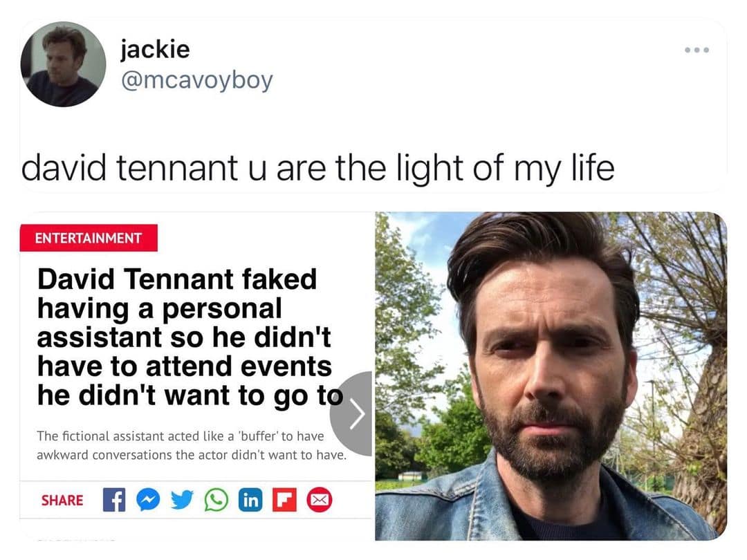The height and width of the screenshot is (560, 747).
Task: Share article via Messenger icon
Action: pyautogui.click(x=148, y=500)
